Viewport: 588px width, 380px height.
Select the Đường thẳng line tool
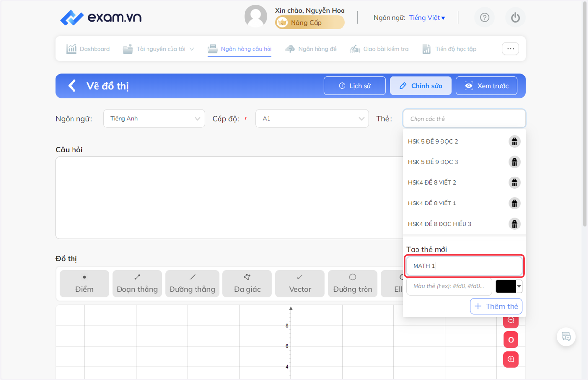[x=192, y=283]
